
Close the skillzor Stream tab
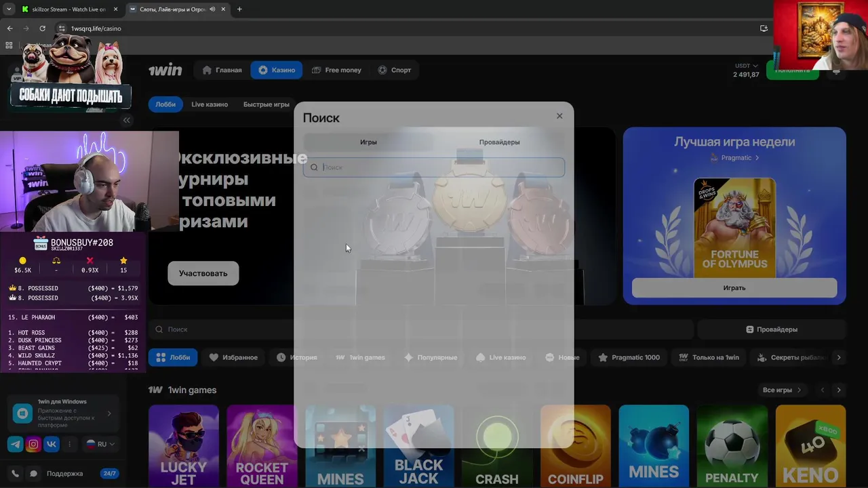[116, 9]
